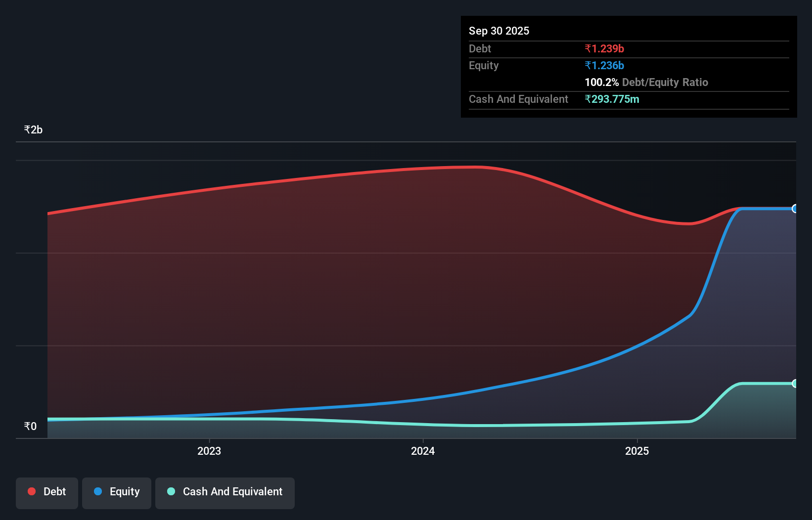This screenshot has height=520, width=812.
Task: Toggle the Debt series via its legend chip
Action: [x=46, y=492]
